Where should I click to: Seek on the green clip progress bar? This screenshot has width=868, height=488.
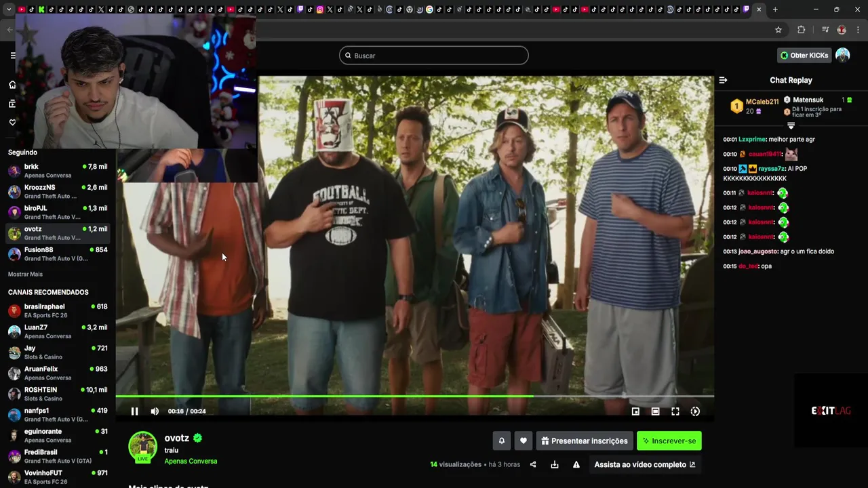point(414,396)
